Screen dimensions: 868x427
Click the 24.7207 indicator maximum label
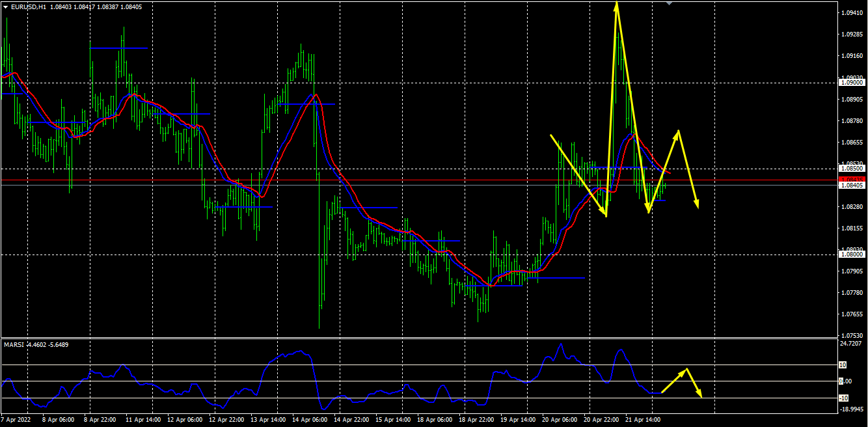click(x=851, y=342)
